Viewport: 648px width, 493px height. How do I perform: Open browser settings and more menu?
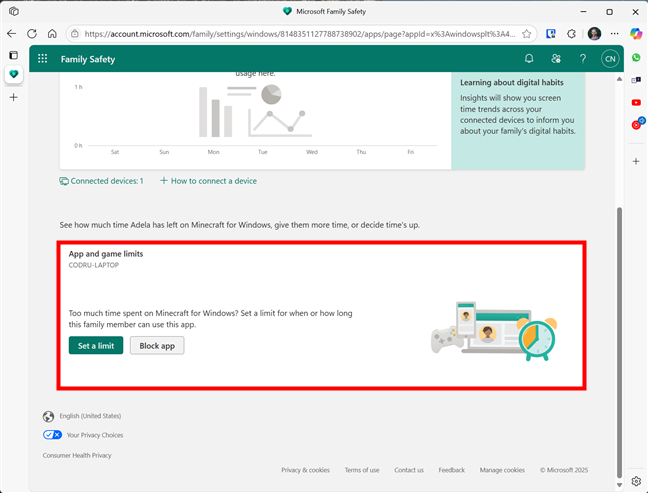615,34
